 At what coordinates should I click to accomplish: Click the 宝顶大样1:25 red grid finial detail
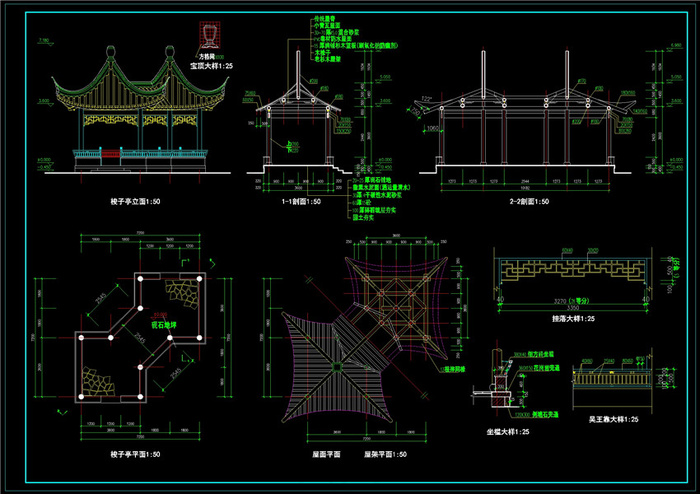click(x=209, y=35)
